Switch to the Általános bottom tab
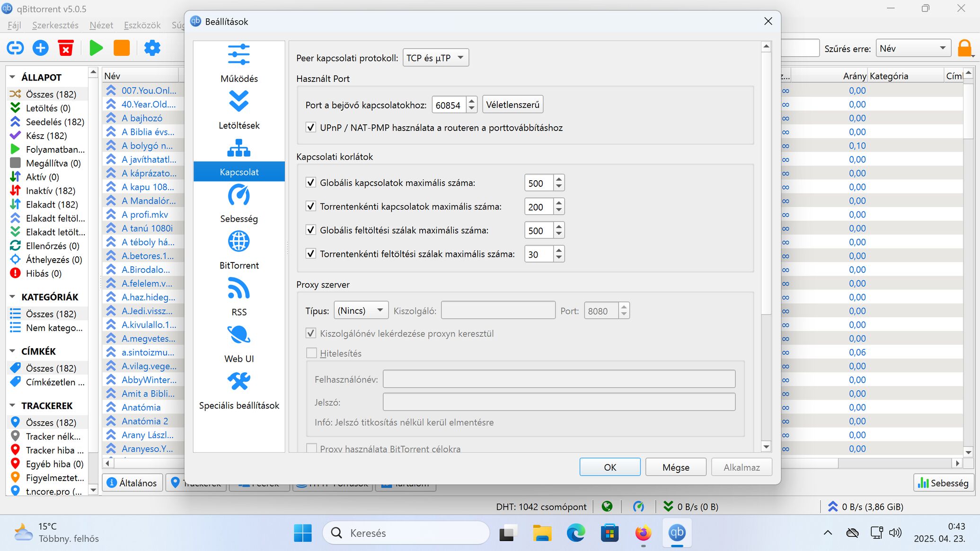This screenshot has height=551, width=980. pos(132,483)
